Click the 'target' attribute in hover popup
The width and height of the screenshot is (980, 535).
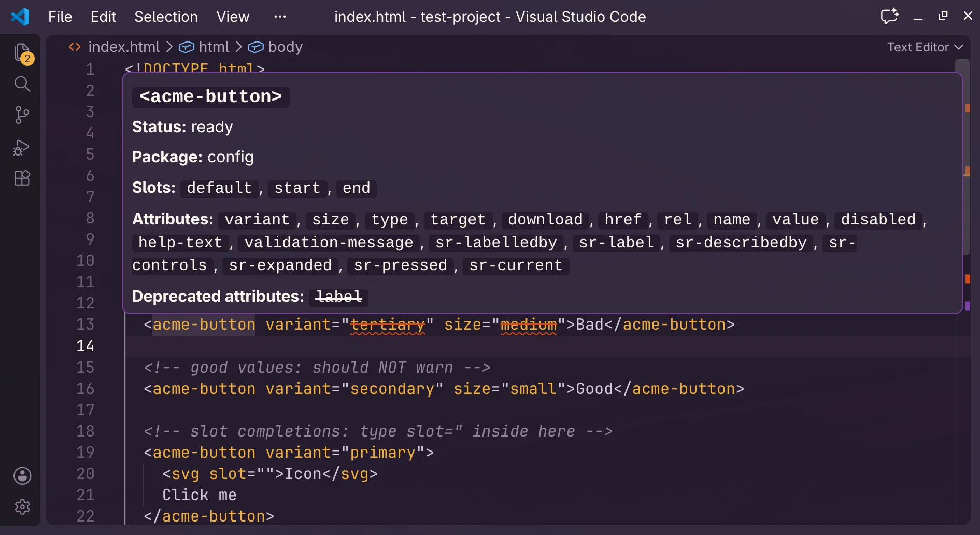pos(458,220)
